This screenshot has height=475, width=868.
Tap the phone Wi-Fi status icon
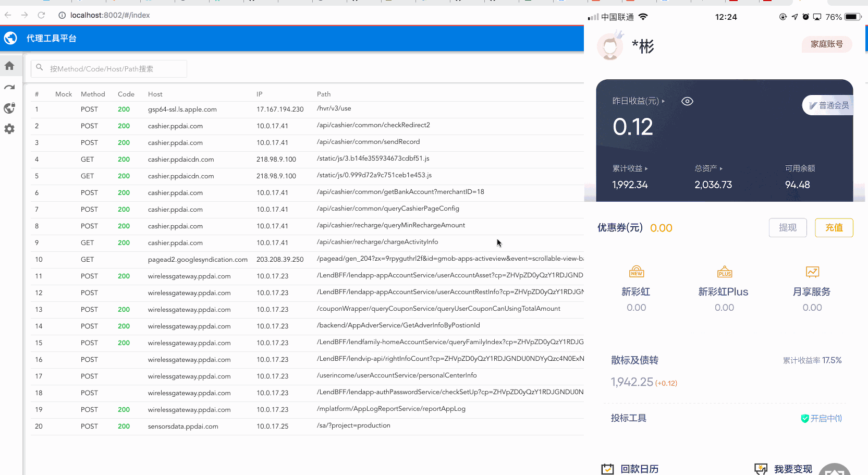click(x=643, y=17)
